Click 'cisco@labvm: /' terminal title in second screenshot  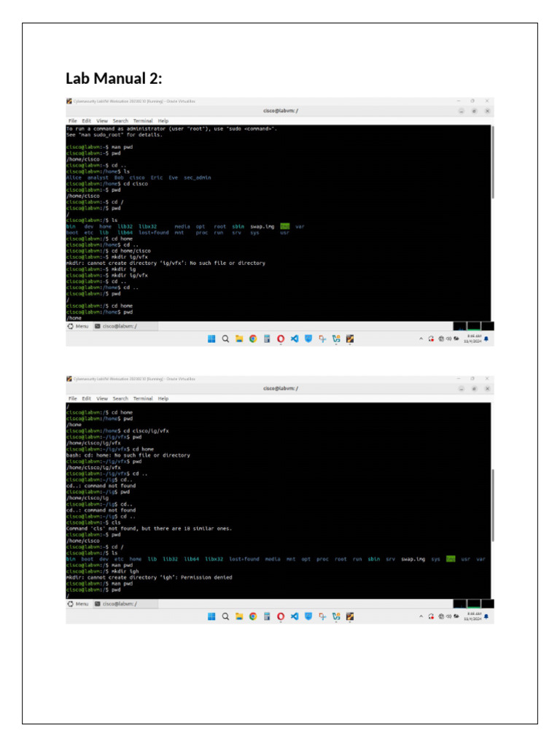click(281, 388)
